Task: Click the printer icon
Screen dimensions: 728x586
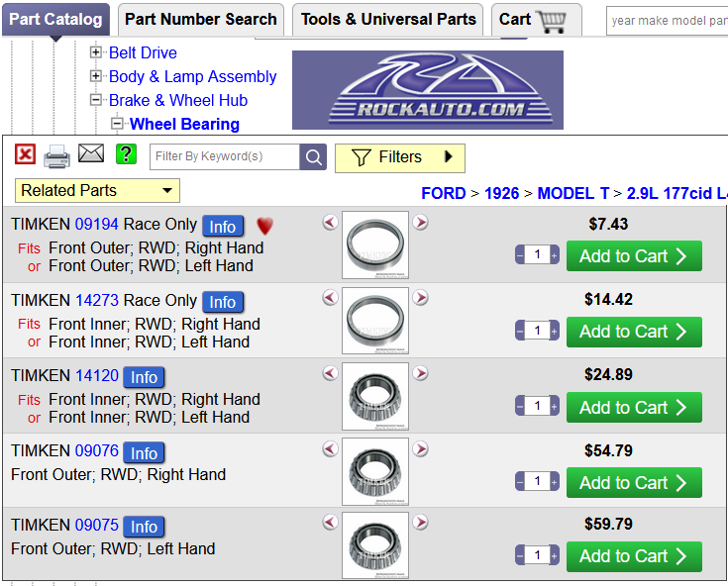Action: [x=57, y=155]
